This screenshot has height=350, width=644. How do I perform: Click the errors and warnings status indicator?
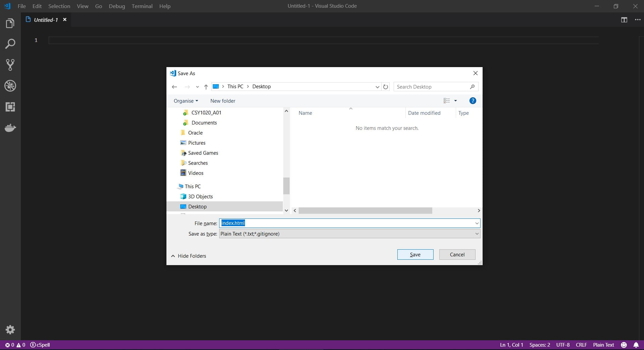(15, 345)
